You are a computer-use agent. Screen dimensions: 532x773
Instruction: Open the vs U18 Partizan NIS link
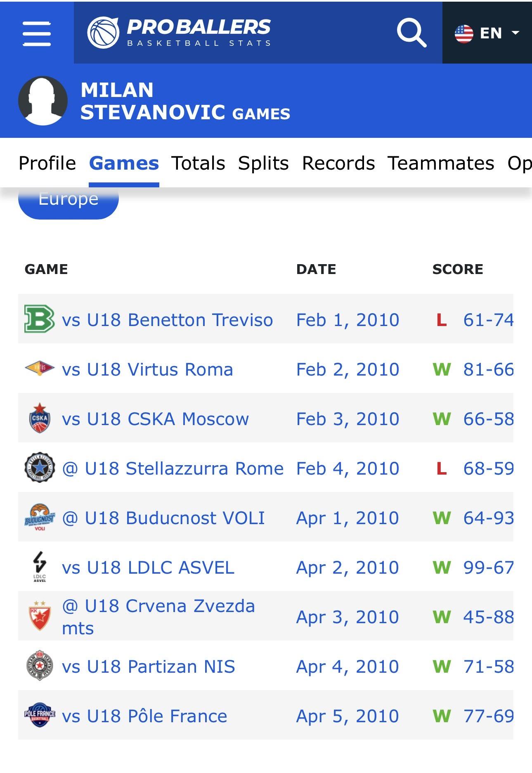tap(149, 667)
